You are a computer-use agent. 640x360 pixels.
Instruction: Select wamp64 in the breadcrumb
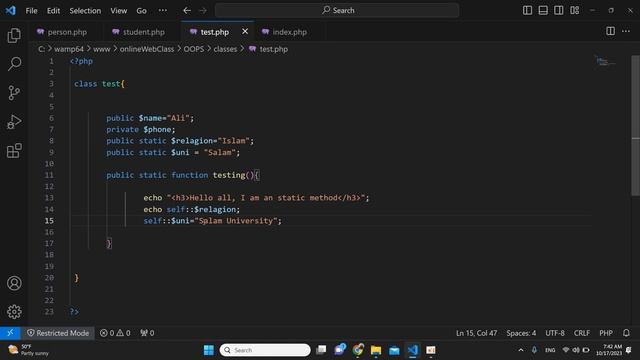(69, 49)
